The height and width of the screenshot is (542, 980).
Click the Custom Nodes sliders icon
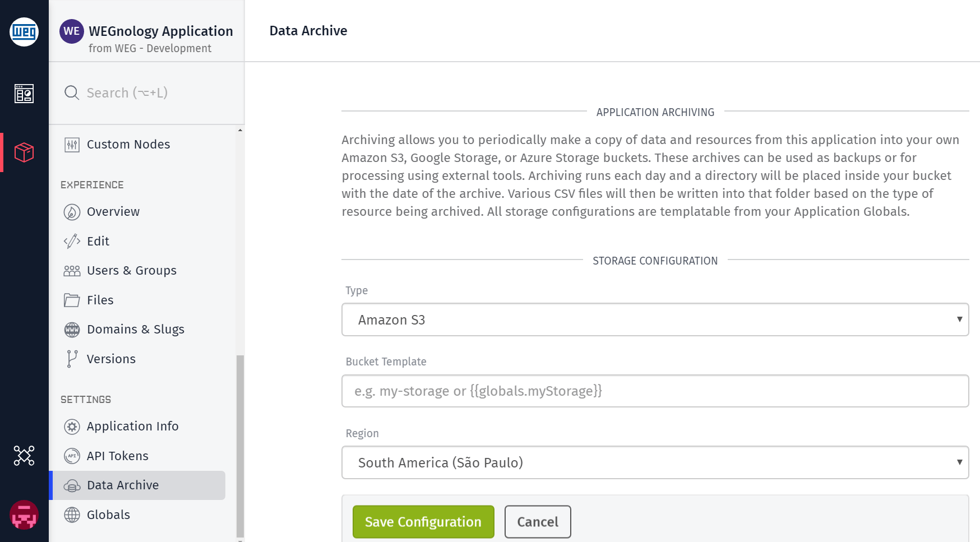[x=71, y=144]
